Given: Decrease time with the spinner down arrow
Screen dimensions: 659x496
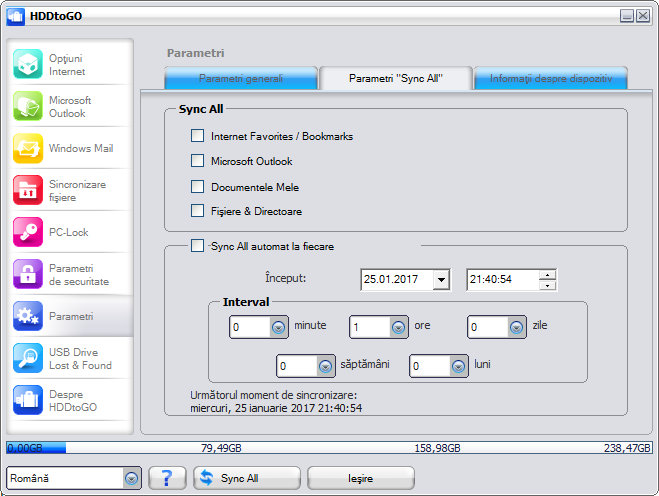Looking at the screenshot, I should point(547,285).
